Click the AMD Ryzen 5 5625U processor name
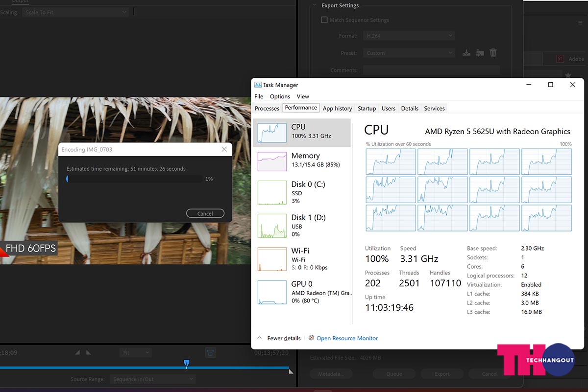The height and width of the screenshot is (392, 588). point(497,131)
